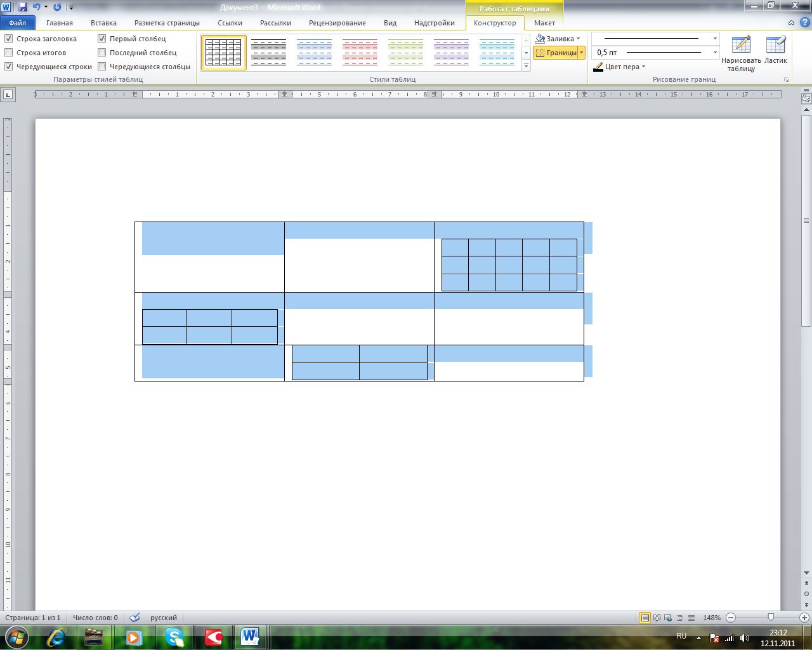Check Чередующиеся столбцы checkbox

pyautogui.click(x=101, y=67)
